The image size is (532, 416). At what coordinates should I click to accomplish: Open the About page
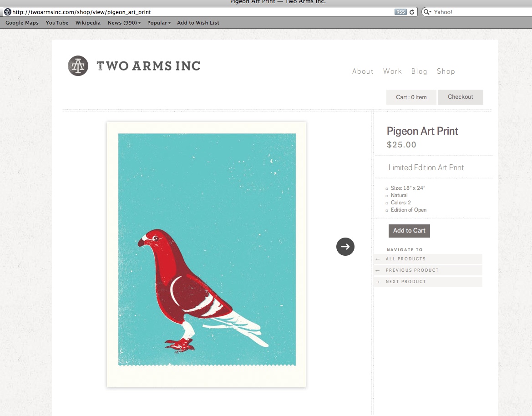pos(363,71)
